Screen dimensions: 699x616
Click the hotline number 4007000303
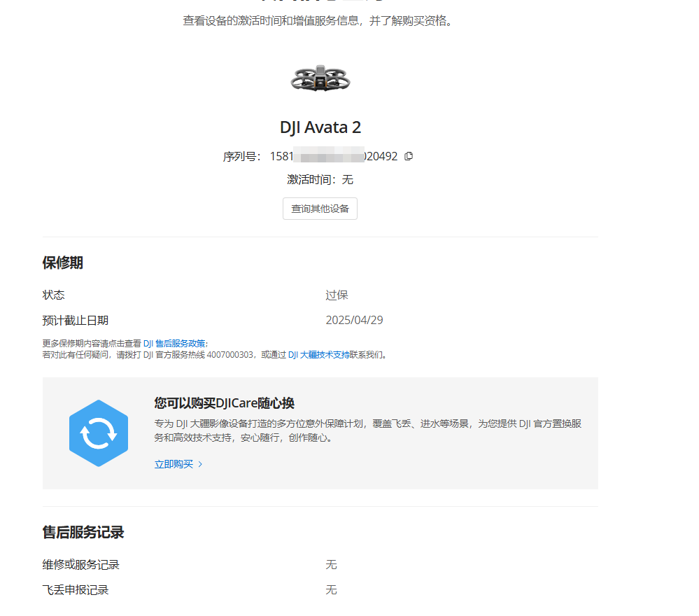pos(230,355)
